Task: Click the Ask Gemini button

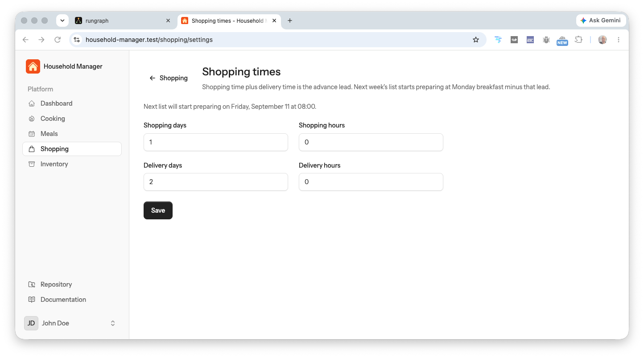Action: [x=601, y=21]
